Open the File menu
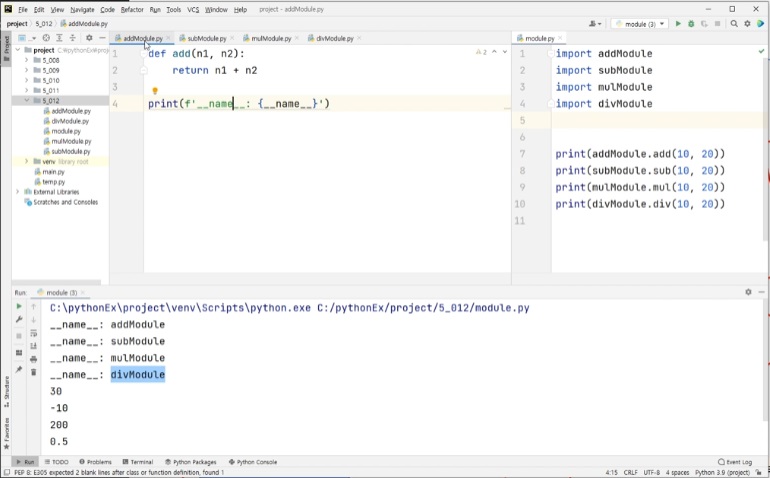 tap(23, 9)
